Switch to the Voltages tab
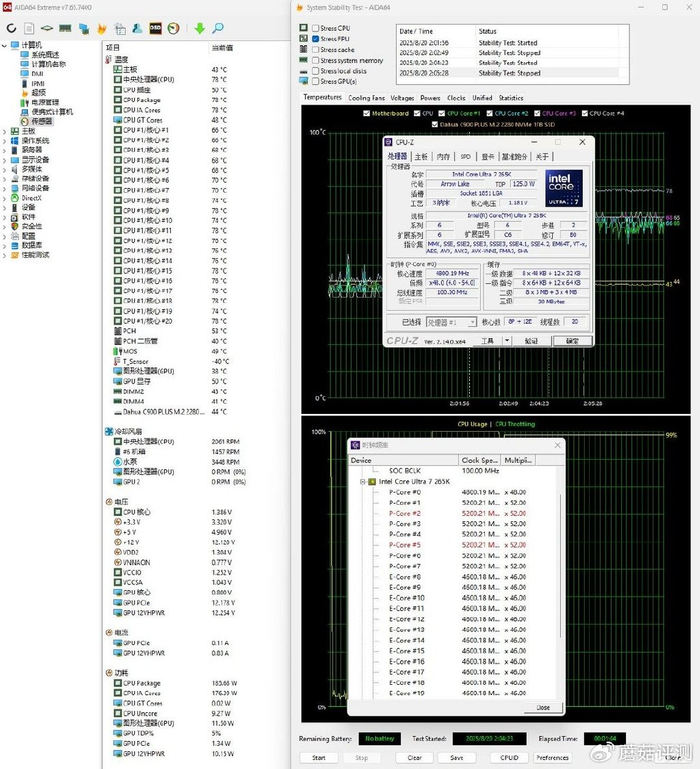The height and width of the screenshot is (769, 700). coord(402,98)
